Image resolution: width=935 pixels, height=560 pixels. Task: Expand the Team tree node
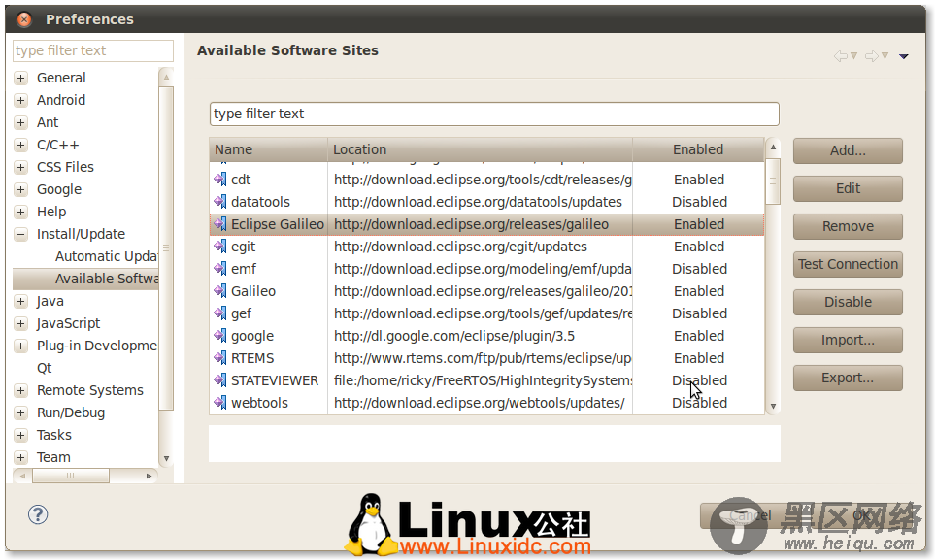coord(20,457)
